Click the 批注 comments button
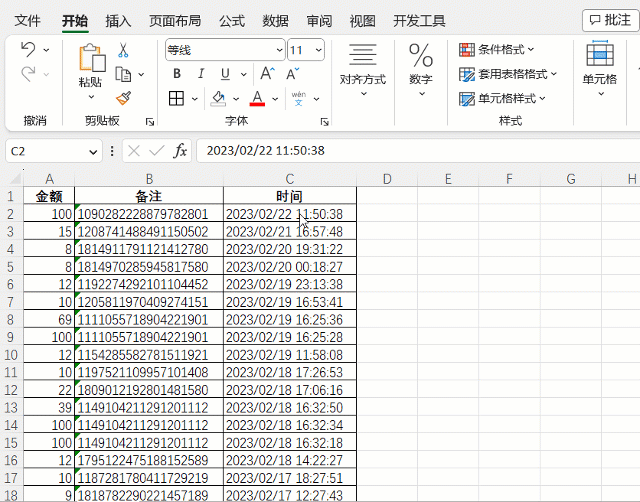Screen dimensions: 640x502 pos(611,20)
